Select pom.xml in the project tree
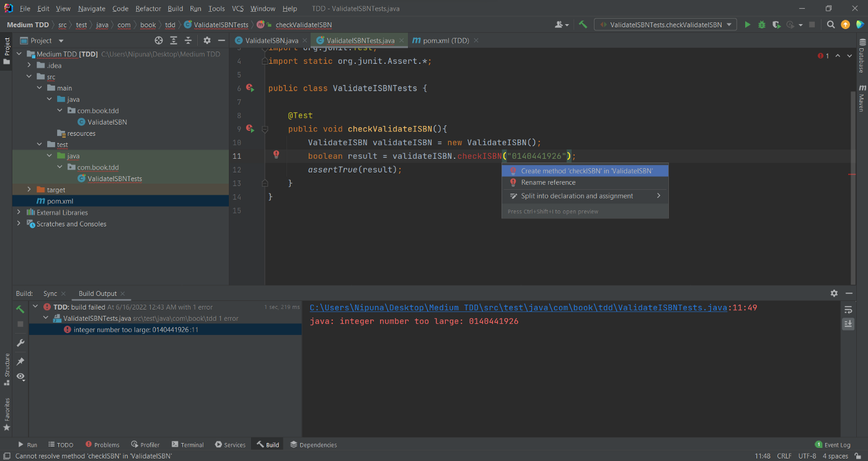The width and height of the screenshot is (868, 461). (x=60, y=201)
